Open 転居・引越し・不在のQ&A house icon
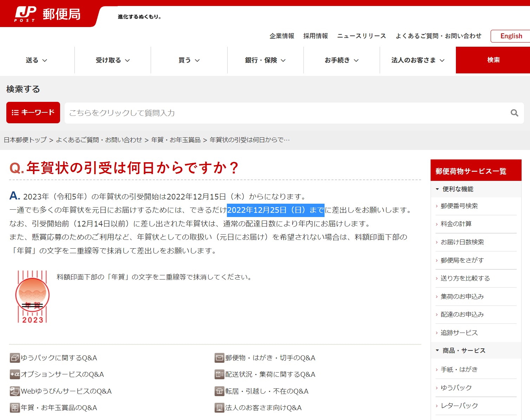The image size is (530, 420). (x=219, y=391)
